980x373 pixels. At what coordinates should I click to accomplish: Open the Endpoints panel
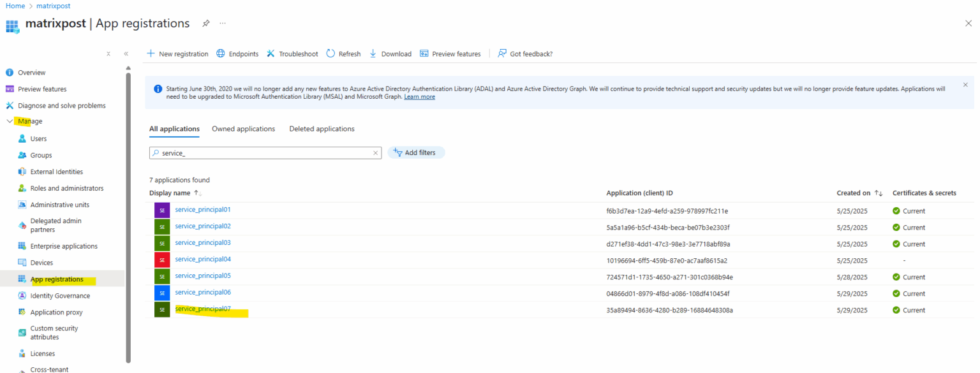click(x=237, y=54)
